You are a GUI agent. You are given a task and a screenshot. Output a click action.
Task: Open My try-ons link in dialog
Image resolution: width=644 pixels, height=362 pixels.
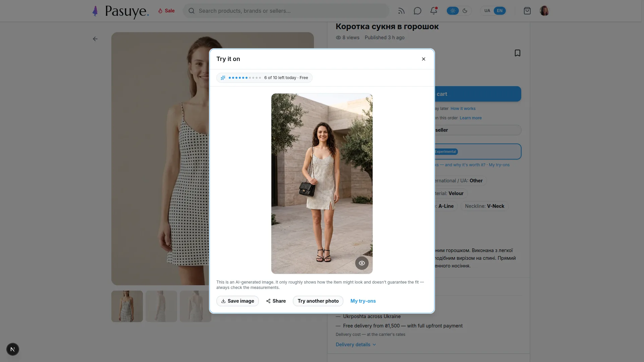point(363,301)
